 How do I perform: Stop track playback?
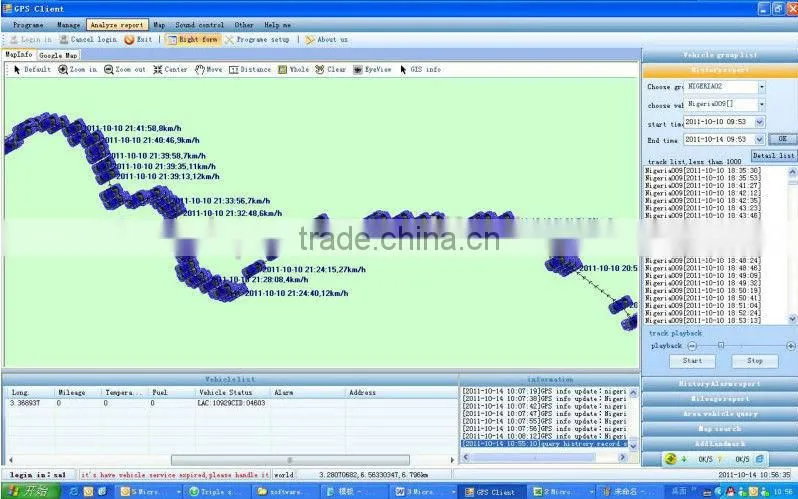[x=755, y=361]
